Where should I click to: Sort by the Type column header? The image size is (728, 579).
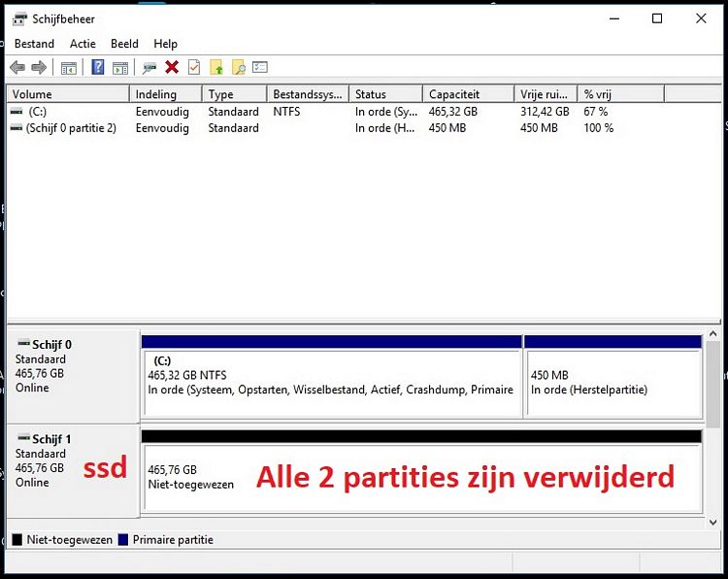click(235, 94)
